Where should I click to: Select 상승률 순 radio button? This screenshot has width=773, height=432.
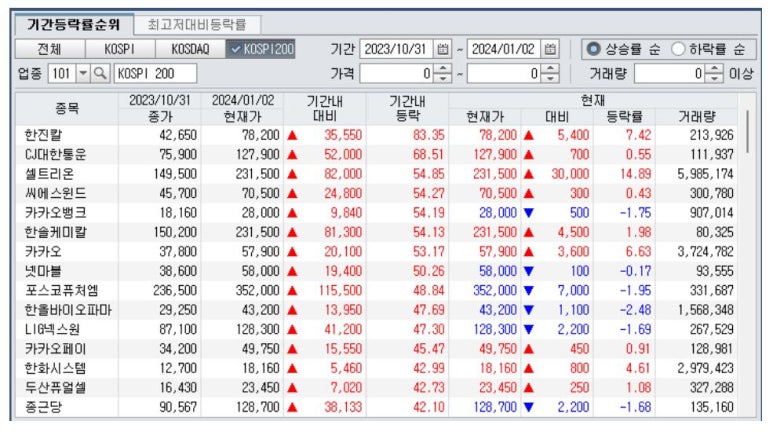[x=594, y=49]
